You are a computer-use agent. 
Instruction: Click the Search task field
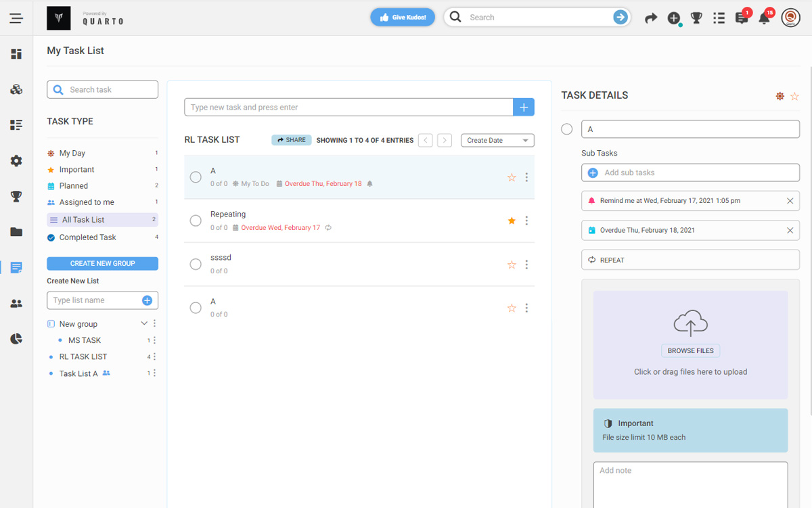click(x=102, y=89)
